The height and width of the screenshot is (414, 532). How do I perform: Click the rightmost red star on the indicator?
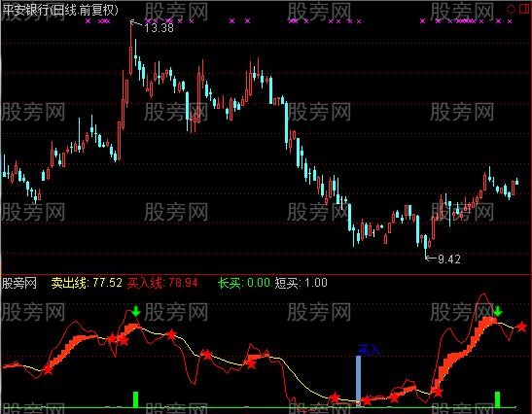pyautogui.click(x=521, y=327)
